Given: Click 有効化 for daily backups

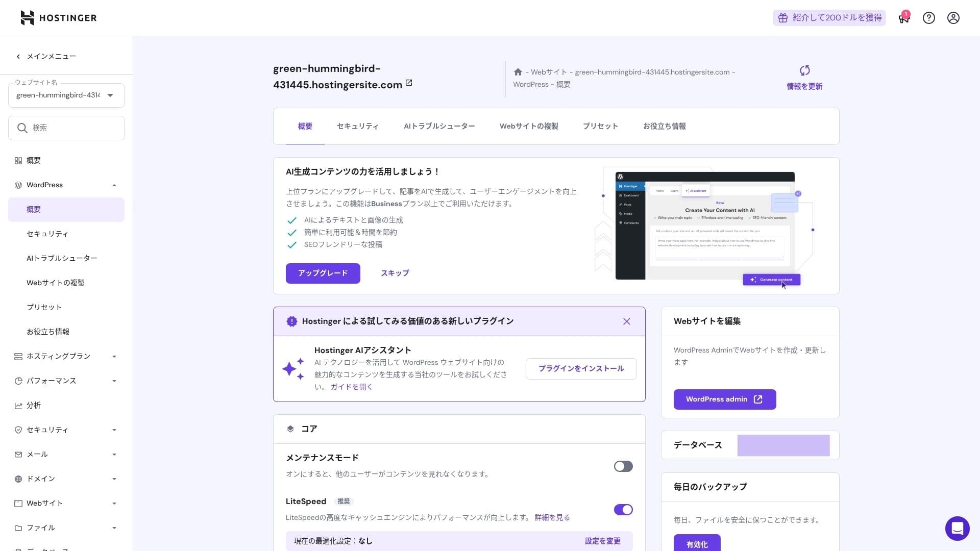Looking at the screenshot, I should 697,543.
